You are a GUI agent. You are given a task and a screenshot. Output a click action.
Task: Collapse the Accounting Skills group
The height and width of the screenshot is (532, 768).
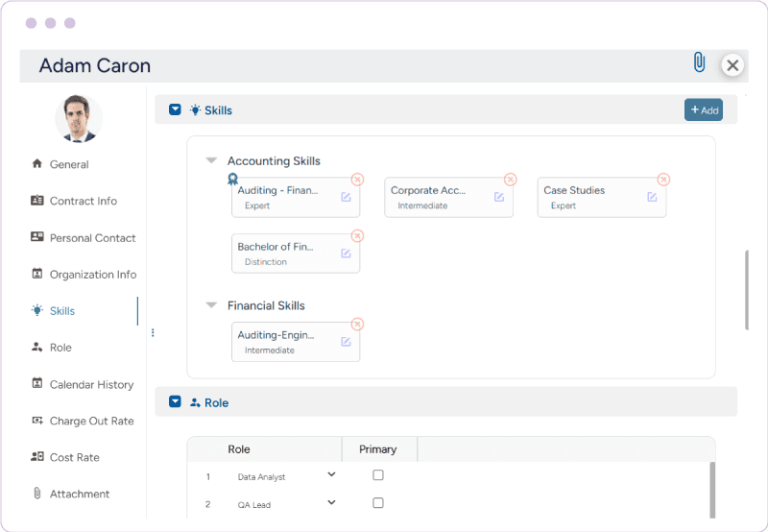pos(211,160)
